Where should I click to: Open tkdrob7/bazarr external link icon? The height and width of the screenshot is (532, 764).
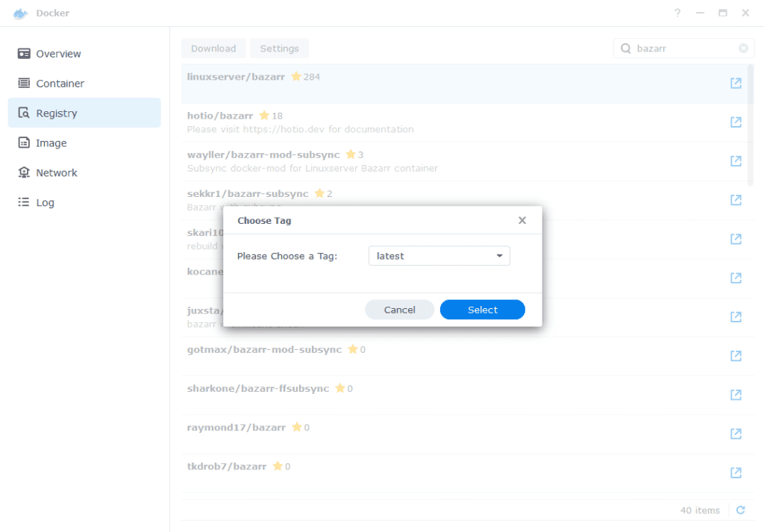(x=736, y=473)
